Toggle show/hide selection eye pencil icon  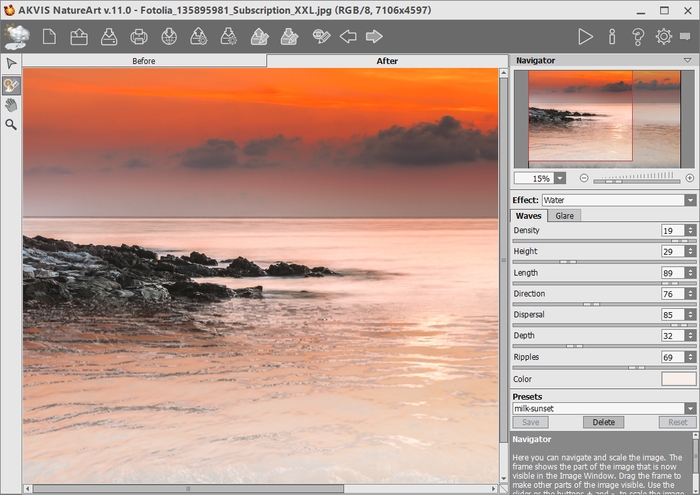pos(321,37)
